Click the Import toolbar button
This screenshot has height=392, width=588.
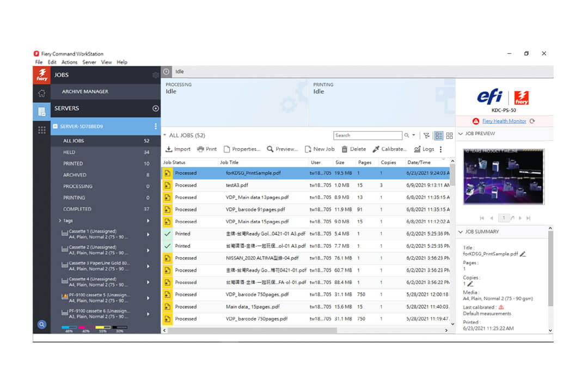click(x=178, y=149)
